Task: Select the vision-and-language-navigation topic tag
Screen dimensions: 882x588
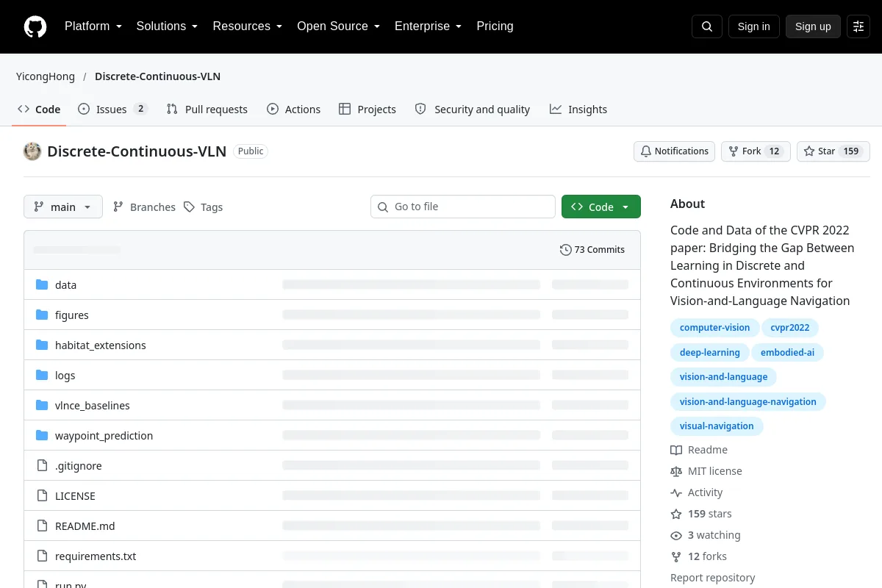Action: (x=748, y=402)
